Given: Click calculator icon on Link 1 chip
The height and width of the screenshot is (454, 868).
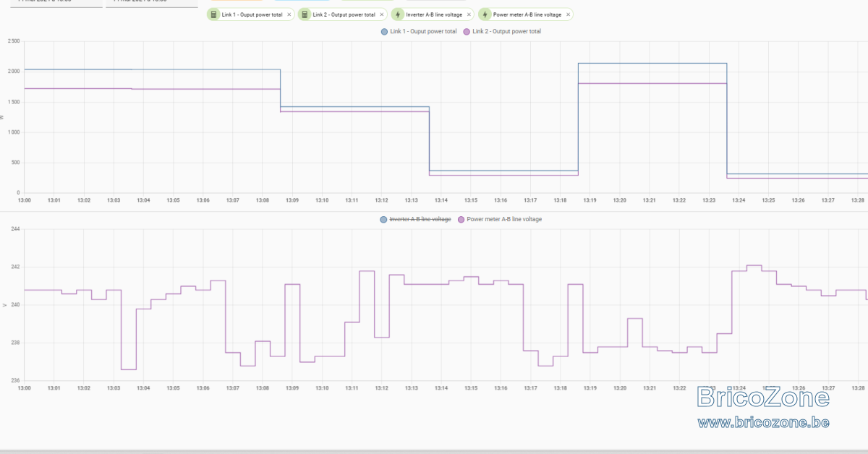Looking at the screenshot, I should [214, 14].
